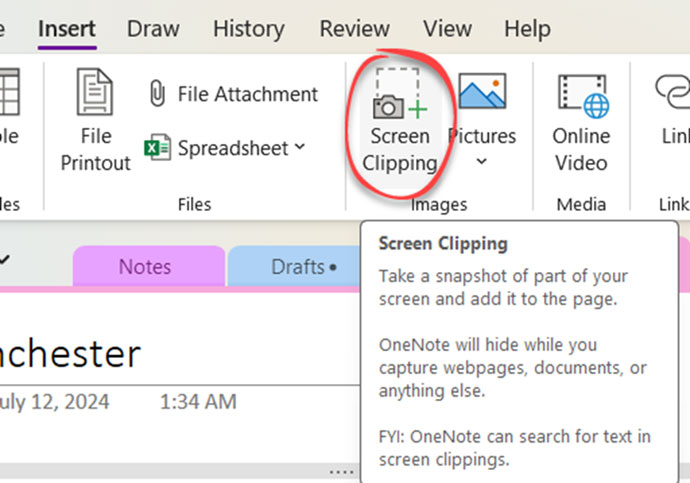
Task: Click the page time 1:34 AM
Action: pos(198,403)
